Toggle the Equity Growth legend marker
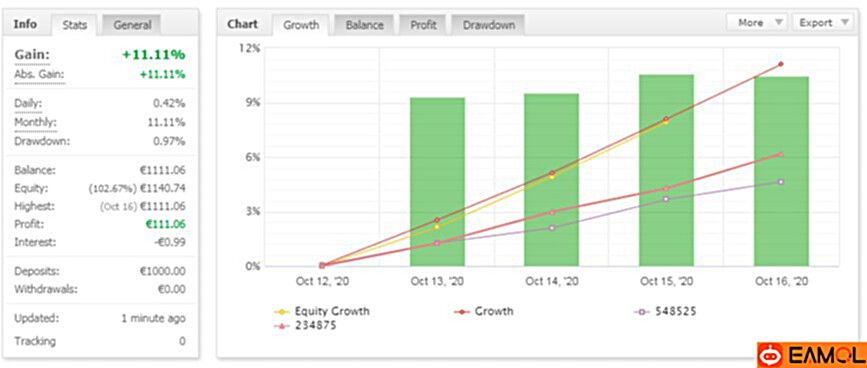 282,312
